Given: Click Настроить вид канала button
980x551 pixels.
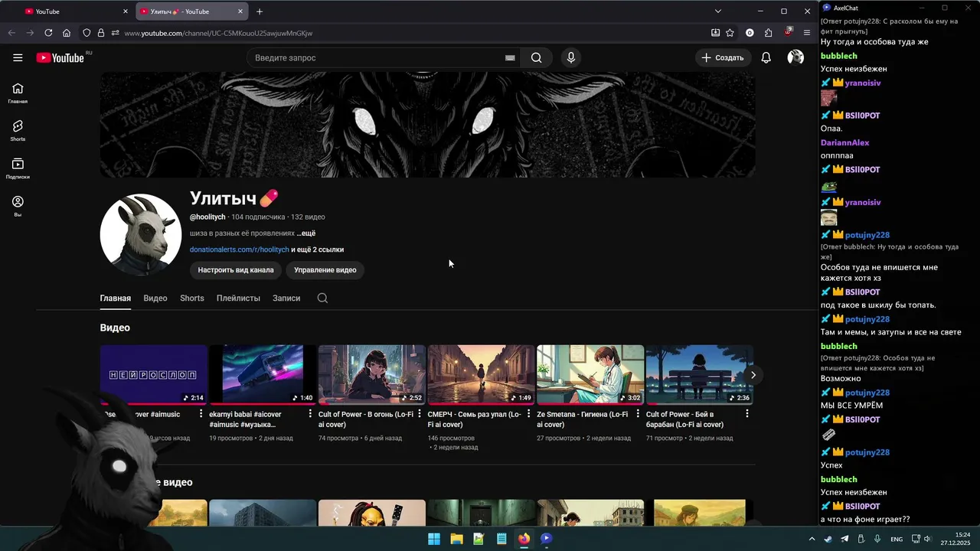Looking at the screenshot, I should [236, 270].
